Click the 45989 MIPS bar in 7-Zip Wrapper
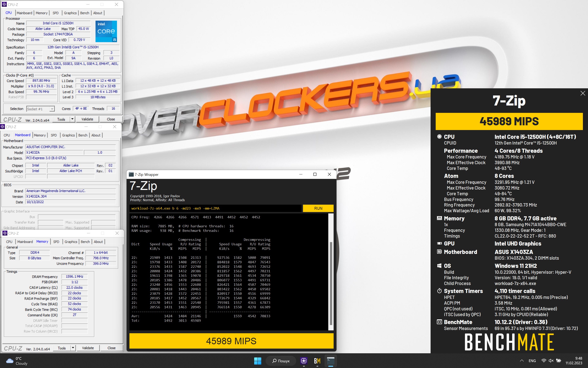This screenshot has height=368, width=588. point(231,341)
